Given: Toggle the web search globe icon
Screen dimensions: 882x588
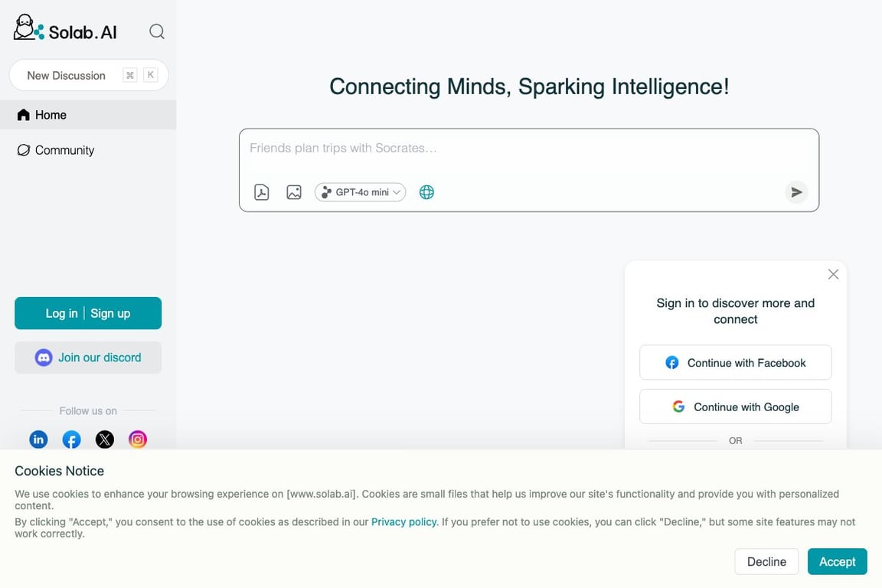Looking at the screenshot, I should [427, 192].
